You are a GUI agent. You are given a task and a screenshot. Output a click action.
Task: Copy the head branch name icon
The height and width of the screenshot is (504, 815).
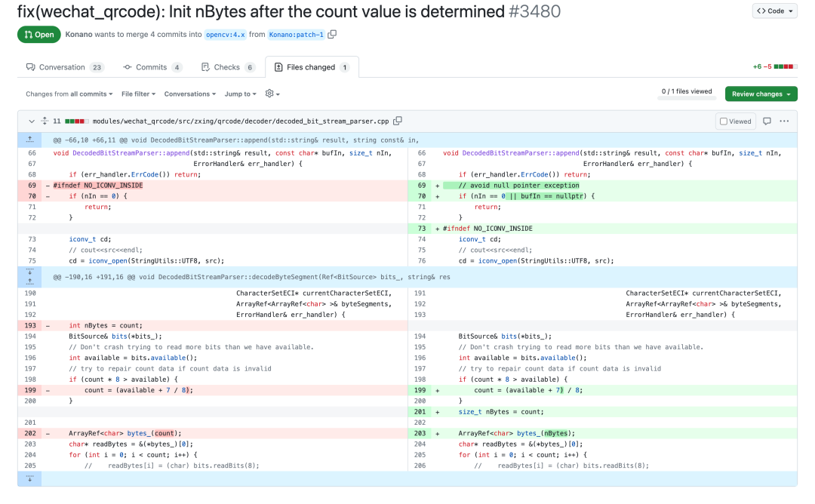(332, 34)
